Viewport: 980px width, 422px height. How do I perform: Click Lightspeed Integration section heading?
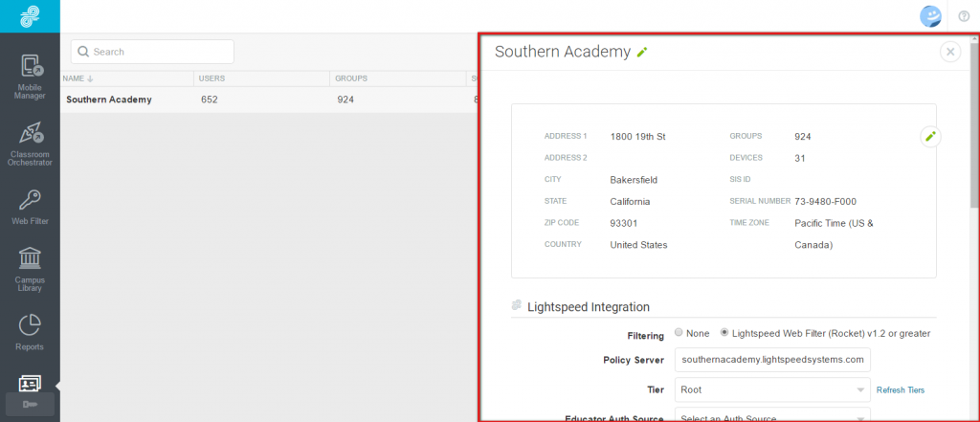click(589, 307)
